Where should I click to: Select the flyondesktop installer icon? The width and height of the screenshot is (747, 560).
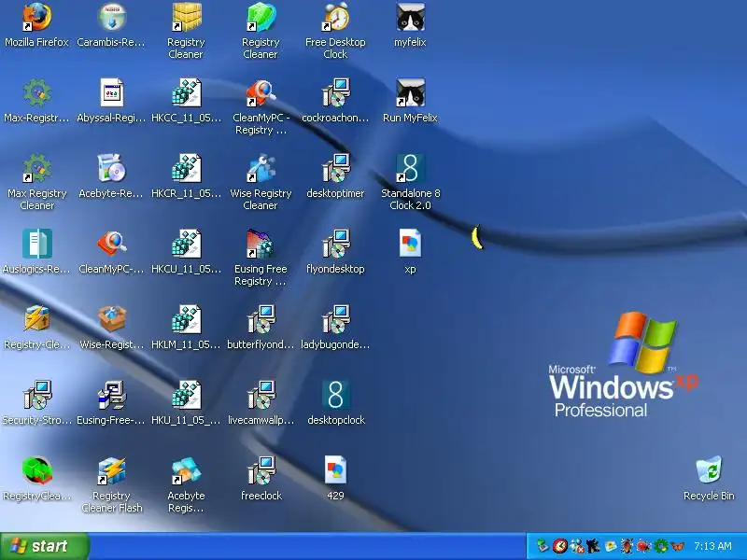[x=335, y=244]
